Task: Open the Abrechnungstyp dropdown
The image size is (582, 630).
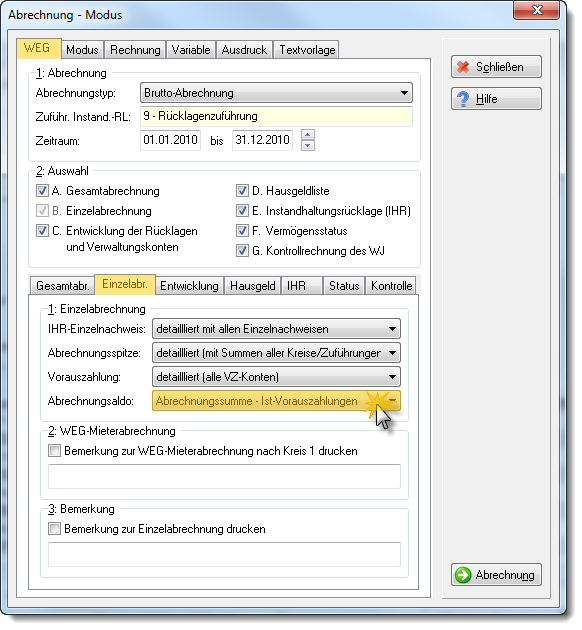Action: click(276, 93)
